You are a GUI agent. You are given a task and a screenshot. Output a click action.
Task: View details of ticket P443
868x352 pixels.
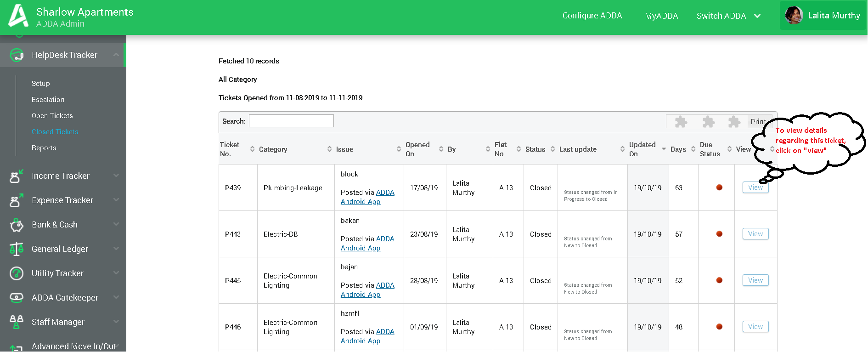pyautogui.click(x=755, y=234)
